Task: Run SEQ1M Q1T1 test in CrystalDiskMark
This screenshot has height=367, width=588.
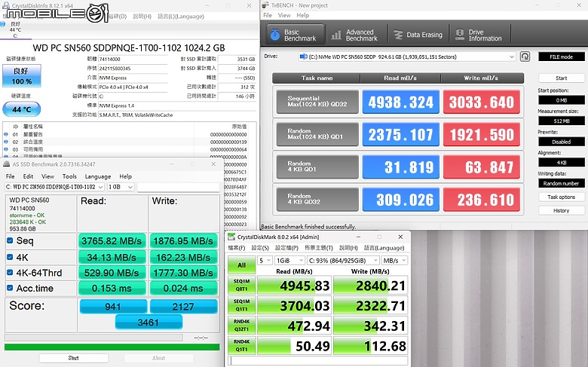Action: click(241, 305)
